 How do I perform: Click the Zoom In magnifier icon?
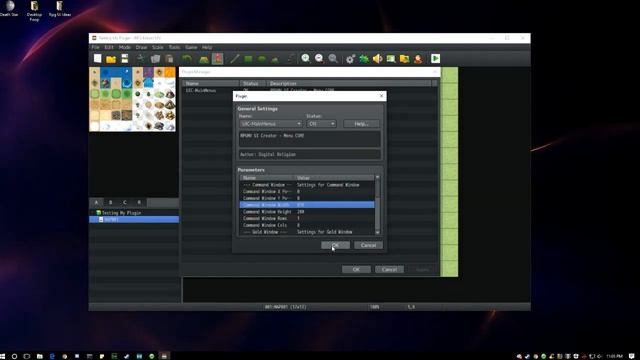pos(306,59)
